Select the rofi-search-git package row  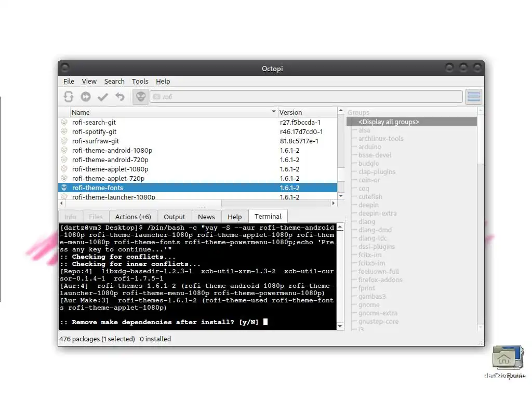[x=198, y=122]
